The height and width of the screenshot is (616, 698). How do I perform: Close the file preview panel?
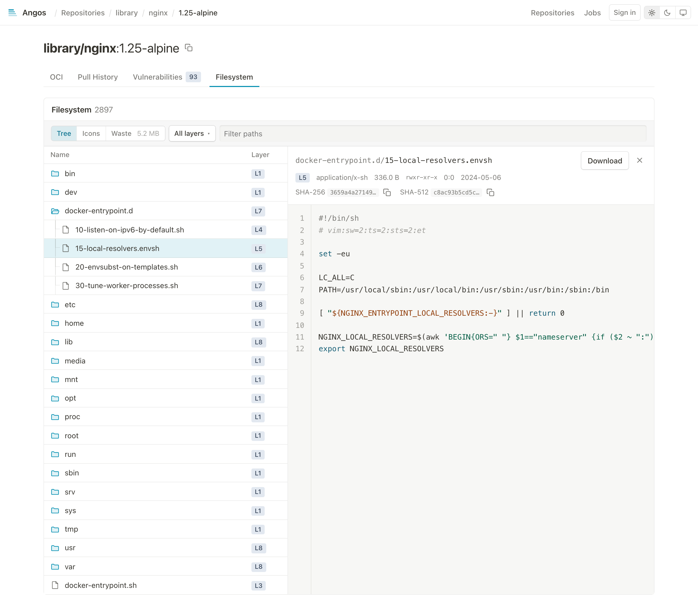[640, 160]
